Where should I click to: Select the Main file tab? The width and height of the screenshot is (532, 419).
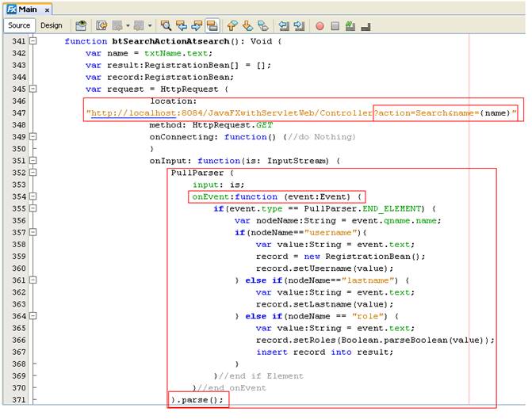click(28, 10)
